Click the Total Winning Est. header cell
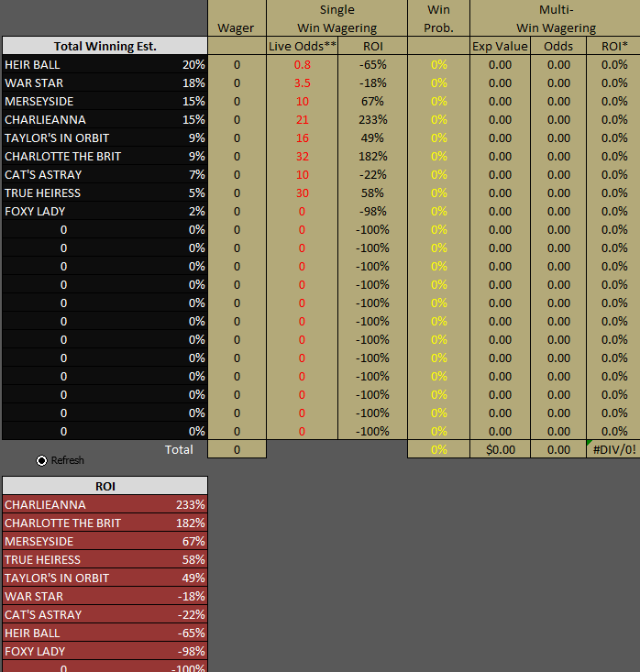Screen dimensions: 640x672 [x=105, y=46]
